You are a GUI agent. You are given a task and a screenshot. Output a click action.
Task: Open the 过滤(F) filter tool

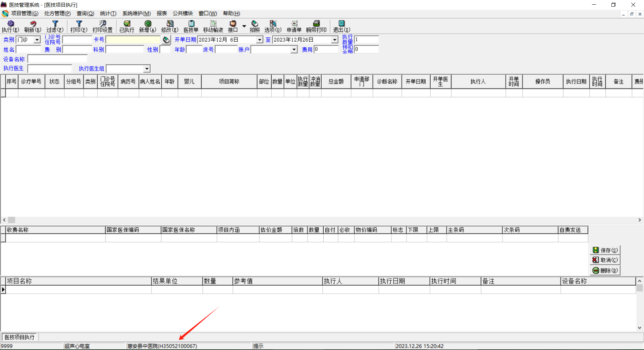point(55,26)
